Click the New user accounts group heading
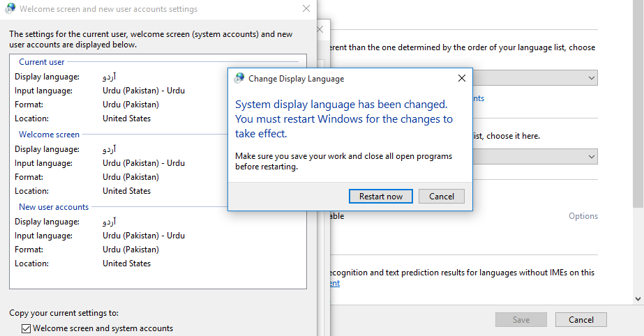The image size is (644, 336). click(54, 207)
